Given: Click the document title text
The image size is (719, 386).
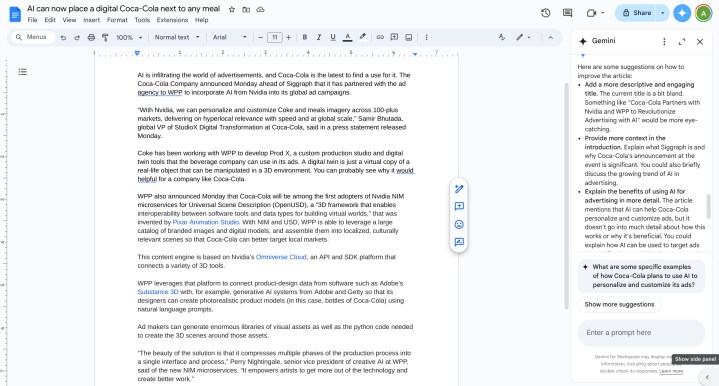Looking at the screenshot, I should (x=123, y=9).
